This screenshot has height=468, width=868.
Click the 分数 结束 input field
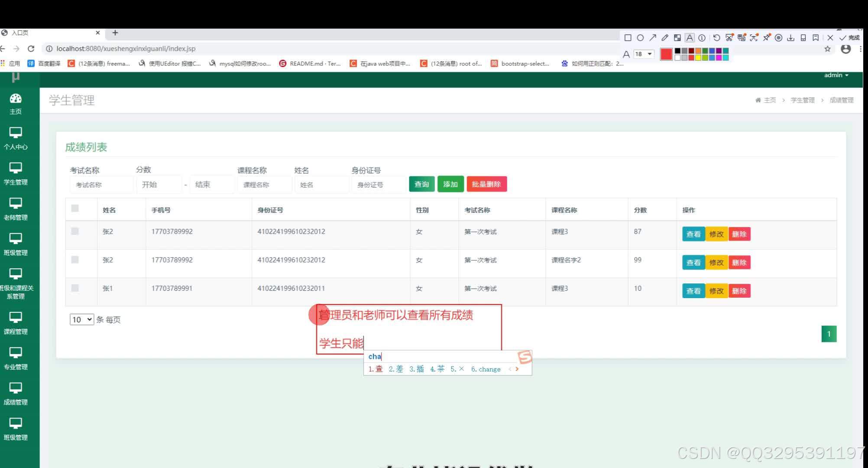[x=212, y=185]
